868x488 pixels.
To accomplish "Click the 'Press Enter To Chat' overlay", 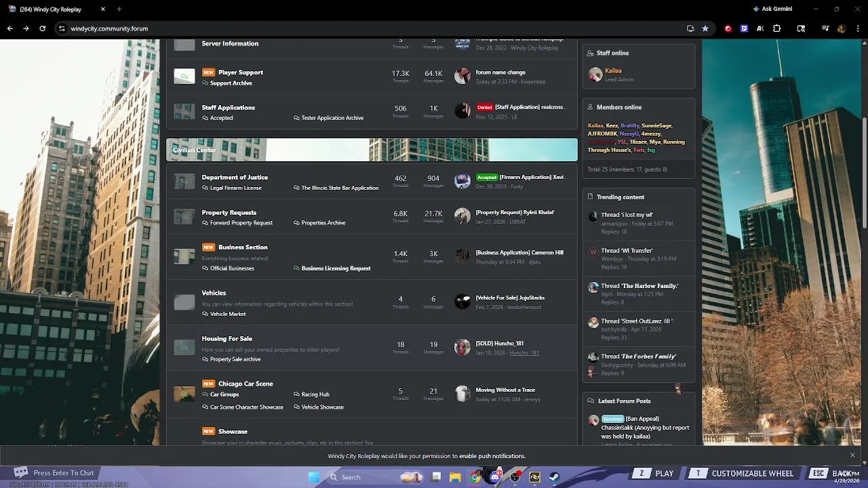I will click(x=54, y=473).
